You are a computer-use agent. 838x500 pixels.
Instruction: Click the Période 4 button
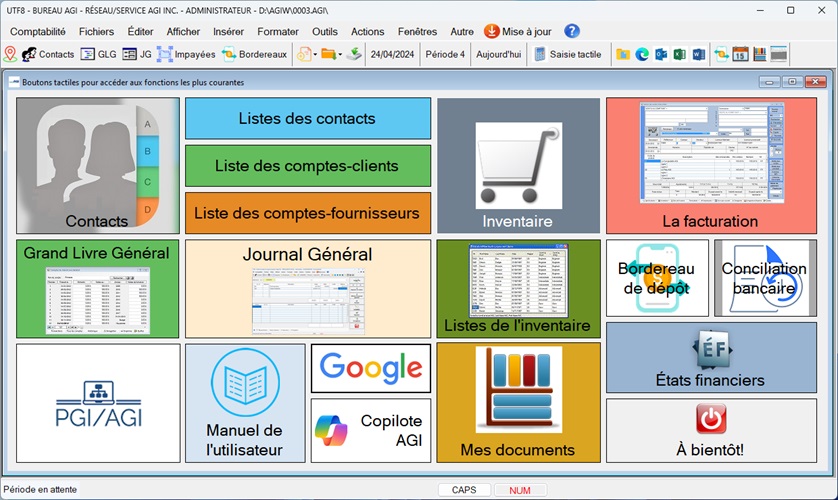pyautogui.click(x=445, y=54)
